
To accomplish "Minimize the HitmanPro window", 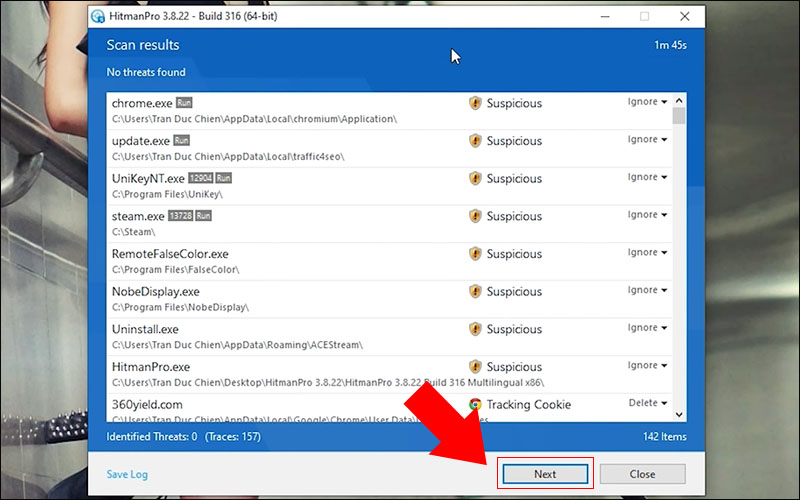I will point(605,16).
